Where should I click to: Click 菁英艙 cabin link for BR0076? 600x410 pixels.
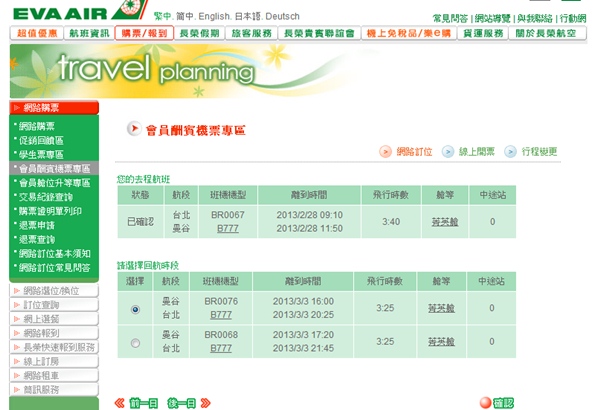pos(441,308)
